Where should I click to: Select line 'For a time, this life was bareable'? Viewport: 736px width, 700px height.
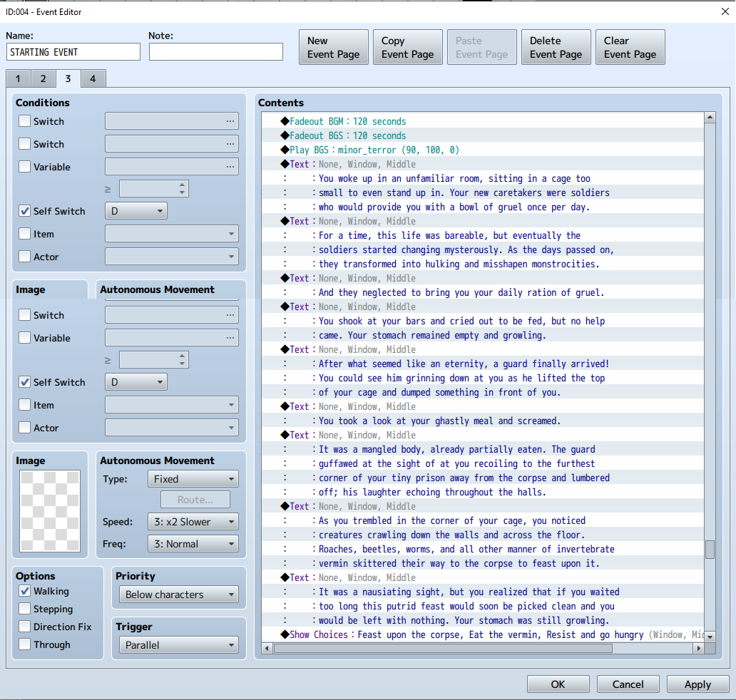(x=483, y=235)
